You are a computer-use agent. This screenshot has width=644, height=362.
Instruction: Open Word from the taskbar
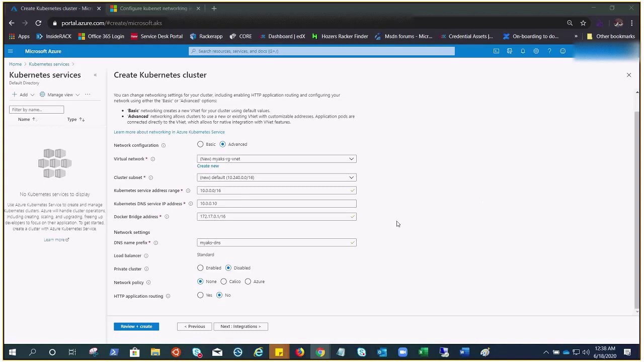[x=464, y=352]
